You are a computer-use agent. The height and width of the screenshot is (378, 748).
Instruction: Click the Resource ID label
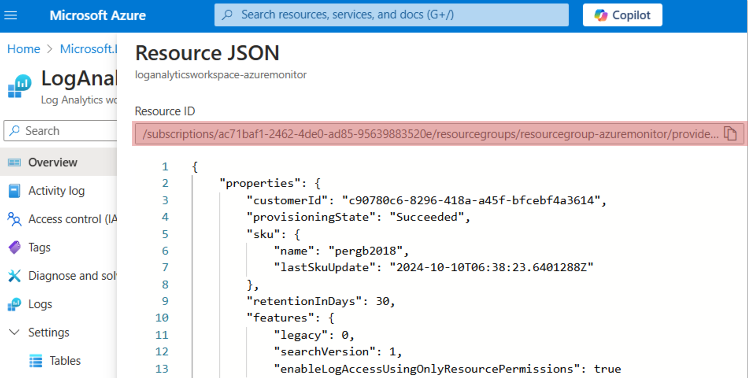(x=165, y=111)
